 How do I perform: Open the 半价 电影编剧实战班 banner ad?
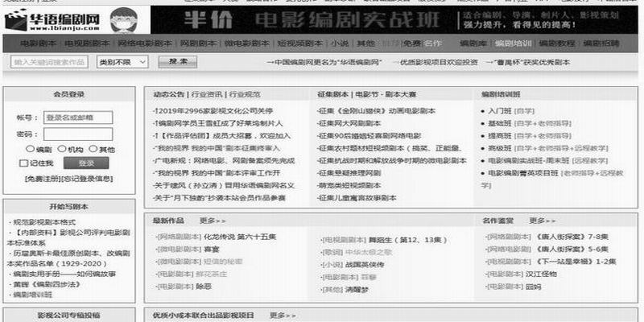395,19
